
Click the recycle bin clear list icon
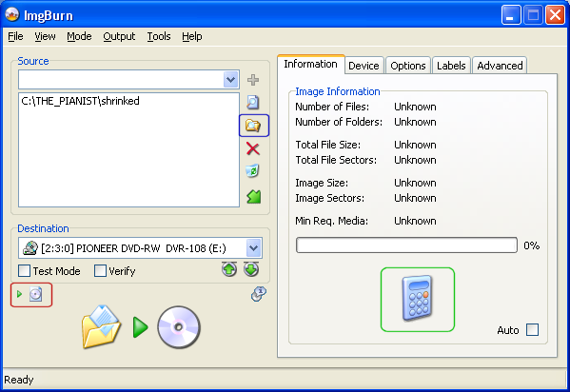[253, 171]
